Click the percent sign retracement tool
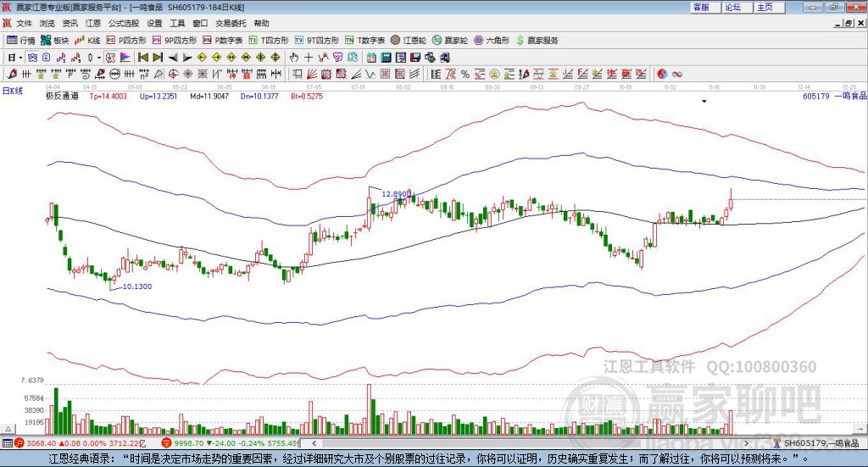Screen dimensions: 868x467 [x=465, y=74]
